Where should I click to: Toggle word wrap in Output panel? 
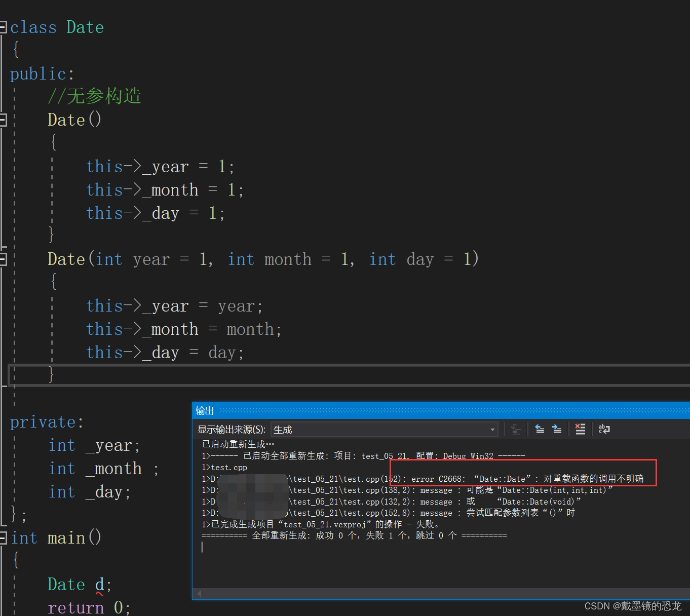tap(604, 430)
